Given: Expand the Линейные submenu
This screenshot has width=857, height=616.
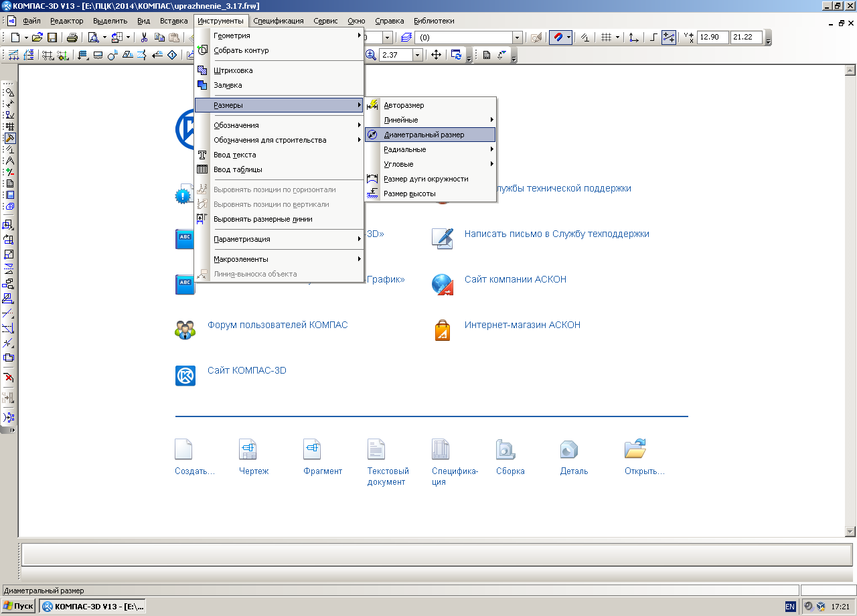Looking at the screenshot, I should click(x=431, y=120).
